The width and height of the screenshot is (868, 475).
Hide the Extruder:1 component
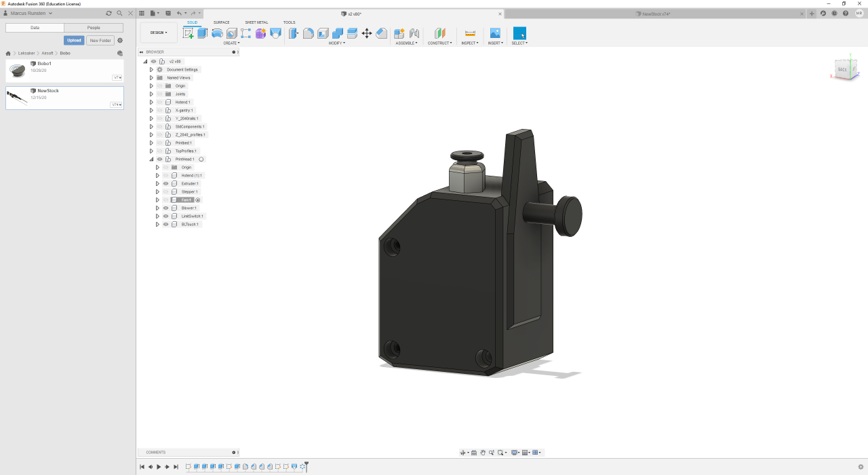pos(166,183)
